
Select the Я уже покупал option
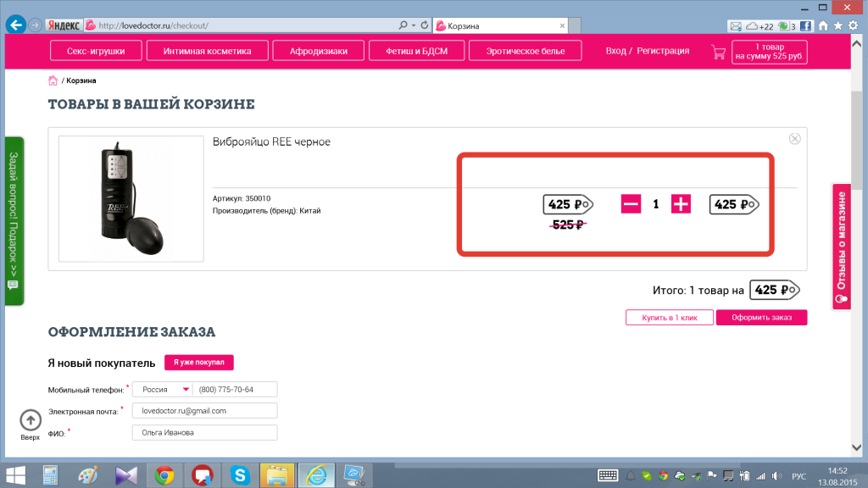[x=198, y=363]
